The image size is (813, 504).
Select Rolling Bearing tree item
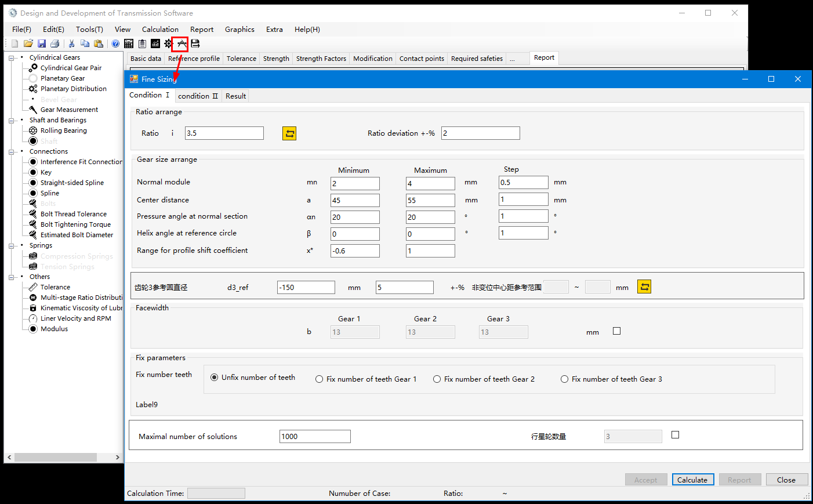pos(64,130)
